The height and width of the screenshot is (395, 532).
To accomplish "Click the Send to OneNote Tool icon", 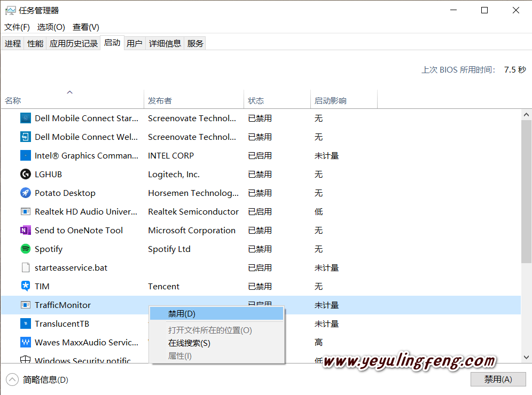I will coord(26,230).
